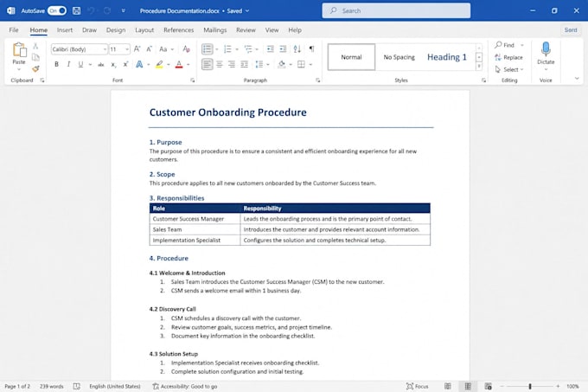Justify the paragraph text
The image size is (588, 392).
pos(244,65)
